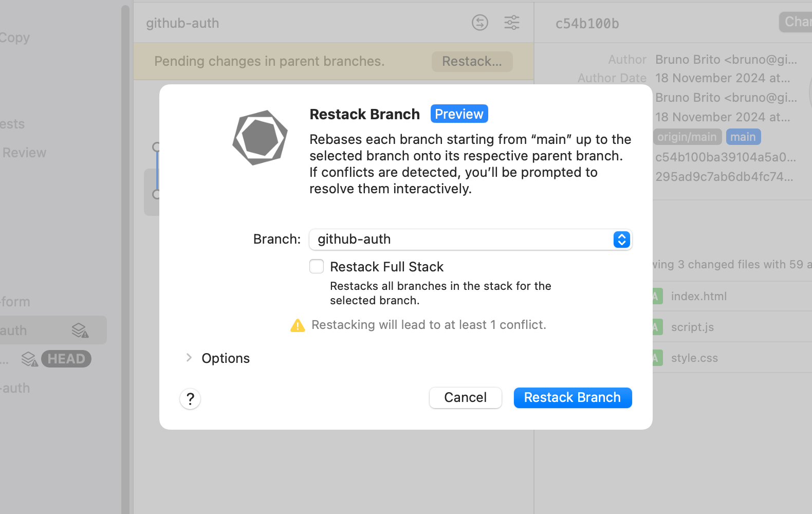Click the origin/main branch tag
812x514 pixels.
click(687, 137)
